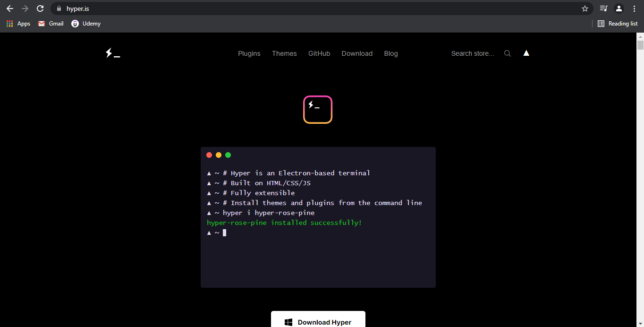Open the Chrome three-dot menu
The image size is (644, 327).
click(x=634, y=9)
